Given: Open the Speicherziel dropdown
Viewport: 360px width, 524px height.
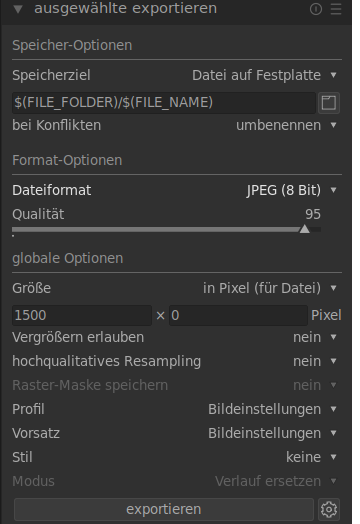Looking at the screenshot, I should (x=177, y=75).
